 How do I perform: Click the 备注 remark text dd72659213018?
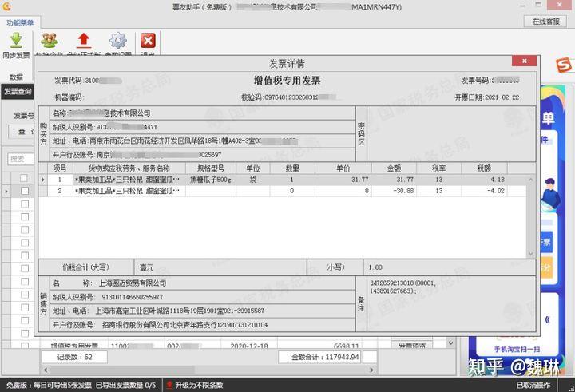(402, 287)
